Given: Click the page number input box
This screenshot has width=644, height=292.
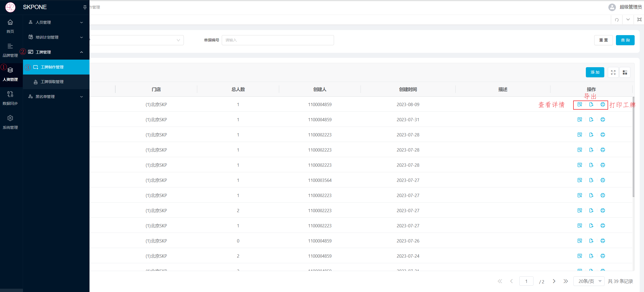Looking at the screenshot, I should tap(526, 281).
